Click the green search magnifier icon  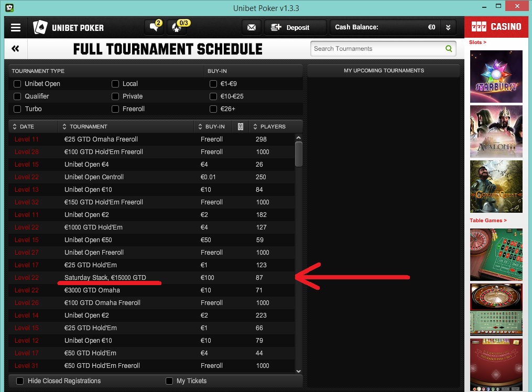449,49
